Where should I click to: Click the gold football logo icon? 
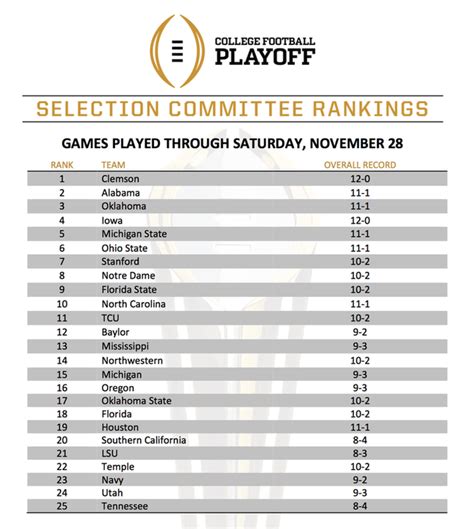click(x=177, y=51)
